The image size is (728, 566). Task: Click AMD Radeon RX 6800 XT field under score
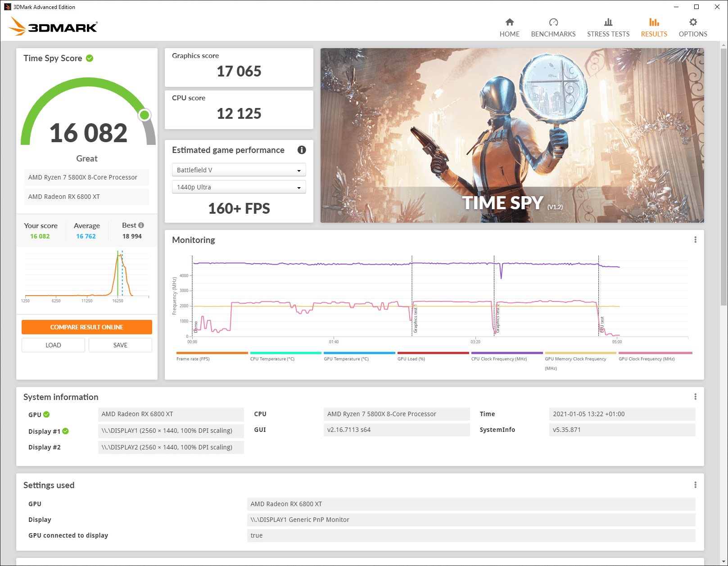click(x=87, y=197)
